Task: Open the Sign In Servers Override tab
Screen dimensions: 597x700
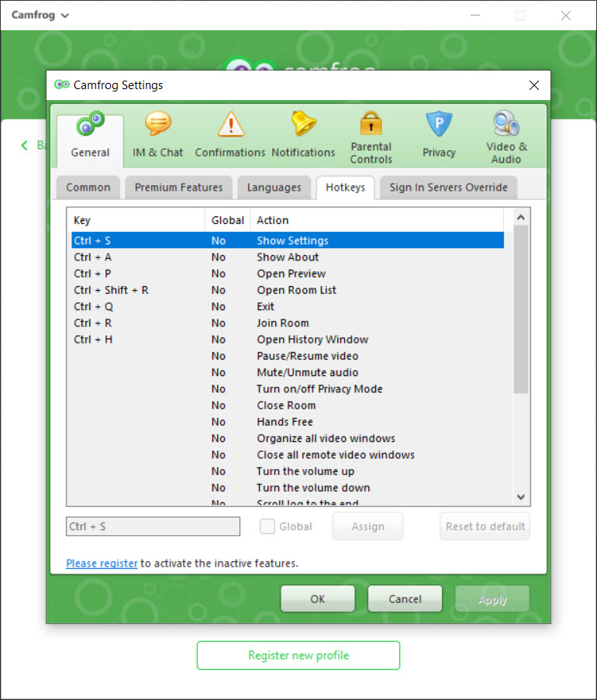Action: 448,188
